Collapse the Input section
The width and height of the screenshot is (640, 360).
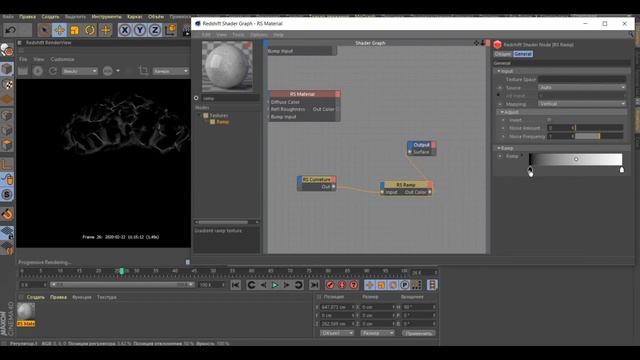pos(498,71)
